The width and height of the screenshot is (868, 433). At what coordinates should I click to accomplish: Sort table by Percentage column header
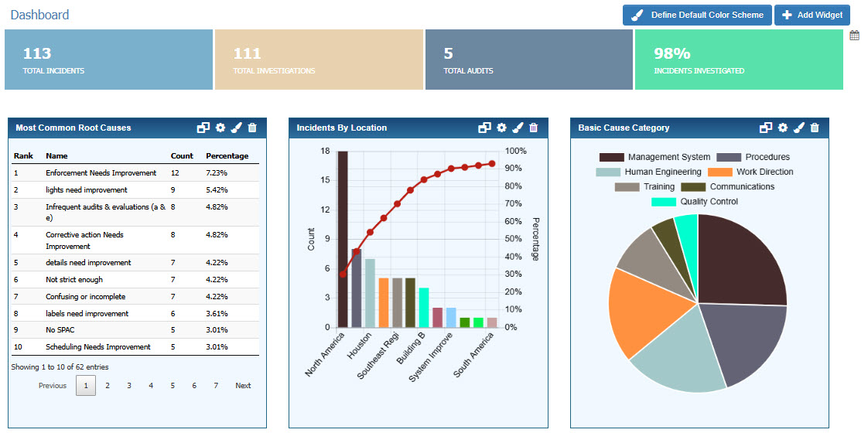click(x=227, y=156)
